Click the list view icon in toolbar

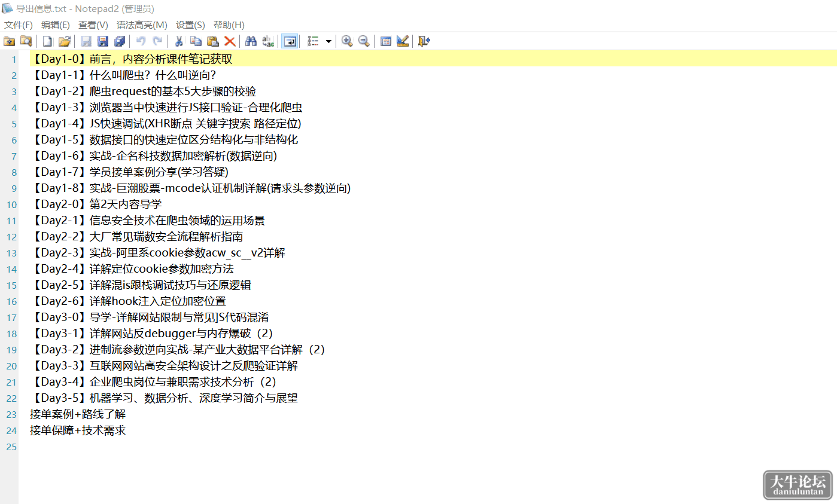point(313,41)
